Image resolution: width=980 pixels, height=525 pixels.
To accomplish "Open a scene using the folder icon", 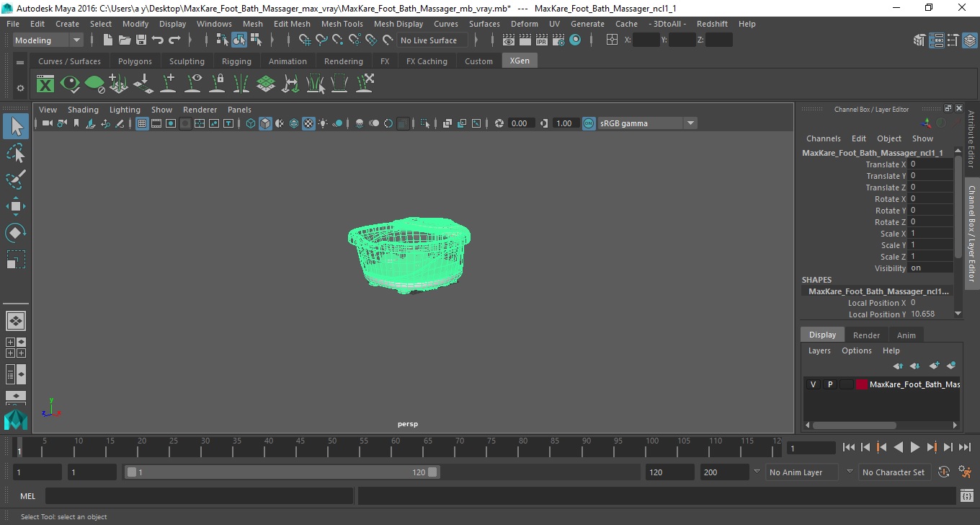I will [x=124, y=40].
